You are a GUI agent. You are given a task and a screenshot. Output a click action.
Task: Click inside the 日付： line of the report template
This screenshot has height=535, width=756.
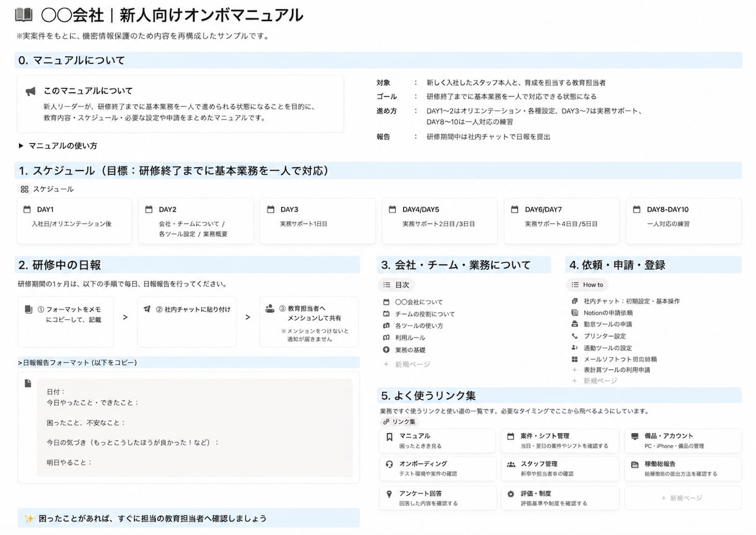pyautogui.click(x=56, y=392)
